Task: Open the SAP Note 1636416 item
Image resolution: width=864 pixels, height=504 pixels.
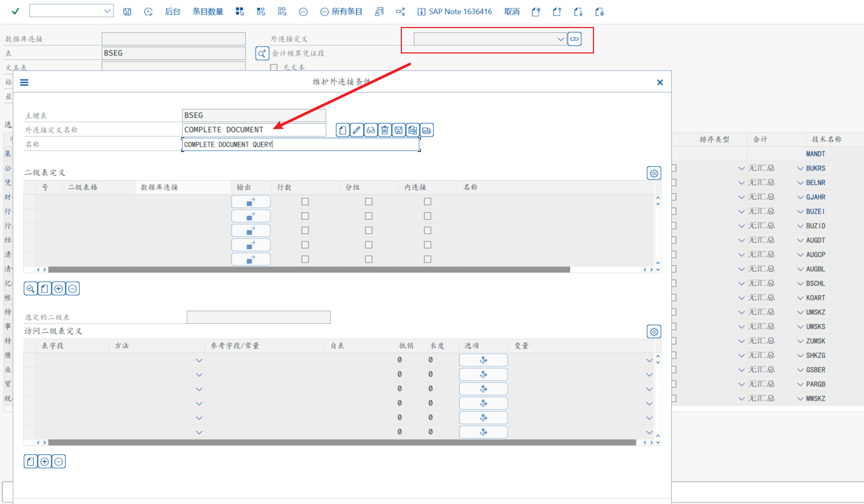Action: pyautogui.click(x=455, y=12)
